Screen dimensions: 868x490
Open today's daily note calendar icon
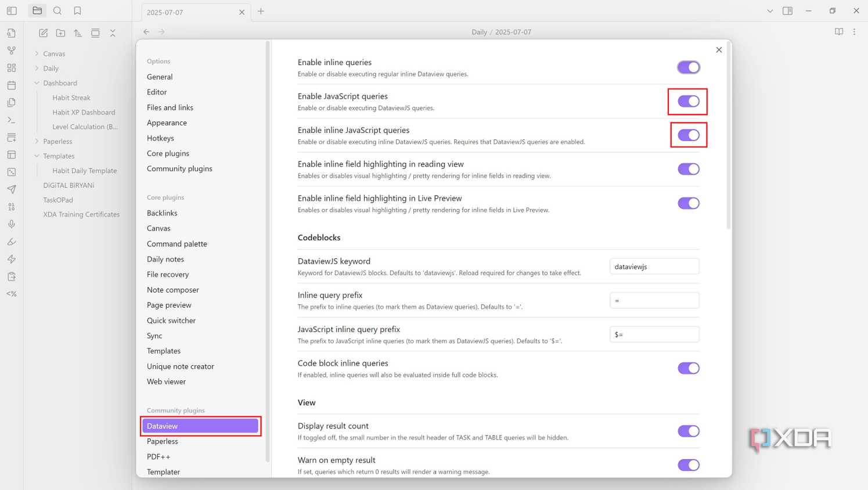(x=12, y=85)
